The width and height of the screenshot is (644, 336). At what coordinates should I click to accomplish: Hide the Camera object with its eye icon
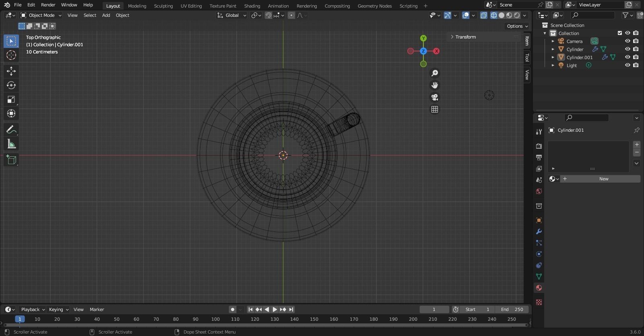tap(627, 41)
